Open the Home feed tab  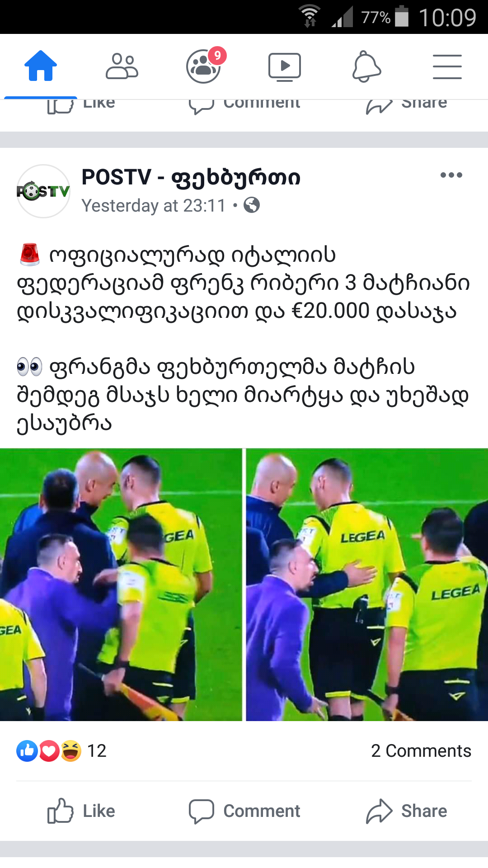pyautogui.click(x=41, y=66)
